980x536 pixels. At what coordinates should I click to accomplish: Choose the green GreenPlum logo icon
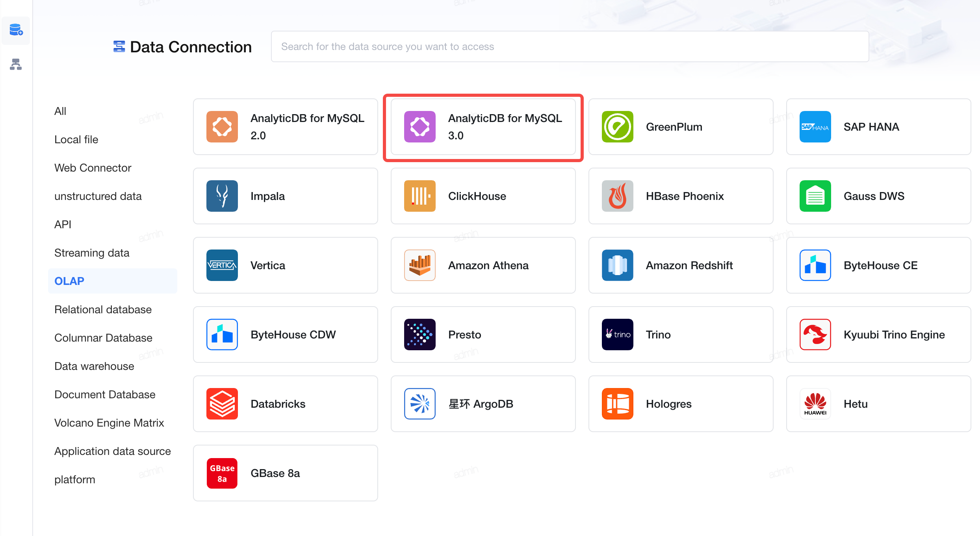(x=618, y=127)
